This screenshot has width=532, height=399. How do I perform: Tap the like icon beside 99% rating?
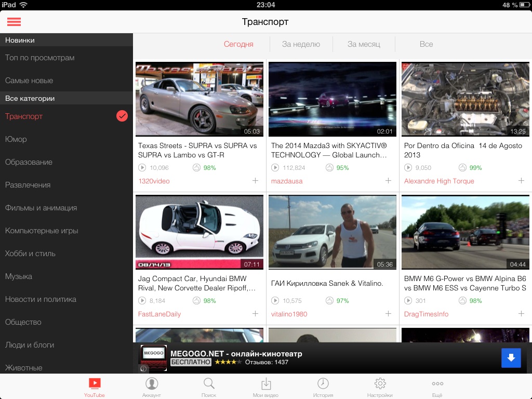coord(462,168)
